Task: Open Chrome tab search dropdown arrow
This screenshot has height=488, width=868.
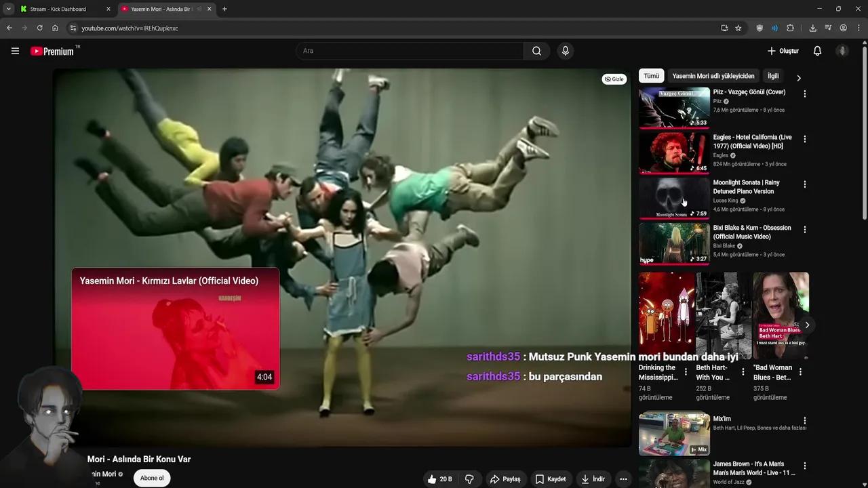Action: 9,9
